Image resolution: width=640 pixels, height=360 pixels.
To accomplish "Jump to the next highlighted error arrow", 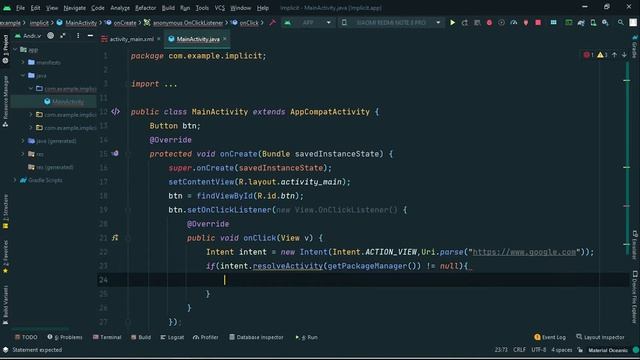I will point(624,55).
